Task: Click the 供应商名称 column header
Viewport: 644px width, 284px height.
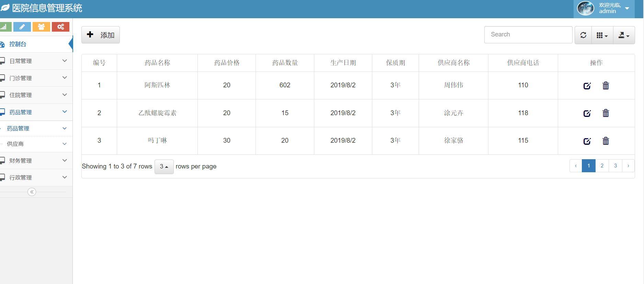Action: pos(454,63)
